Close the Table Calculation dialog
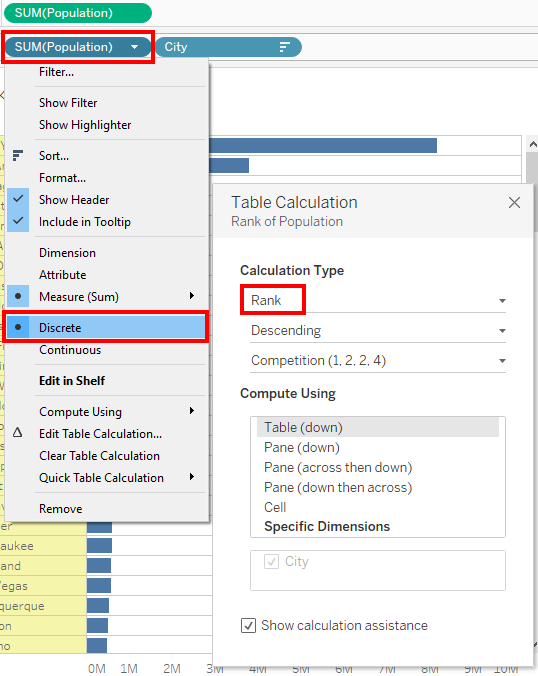 pyautogui.click(x=514, y=202)
